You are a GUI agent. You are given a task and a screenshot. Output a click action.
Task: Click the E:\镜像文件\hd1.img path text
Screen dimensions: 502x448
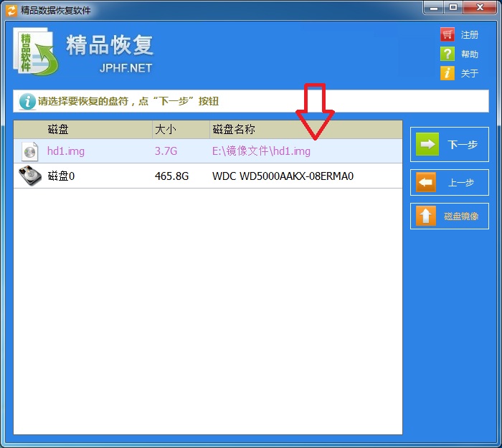(261, 151)
